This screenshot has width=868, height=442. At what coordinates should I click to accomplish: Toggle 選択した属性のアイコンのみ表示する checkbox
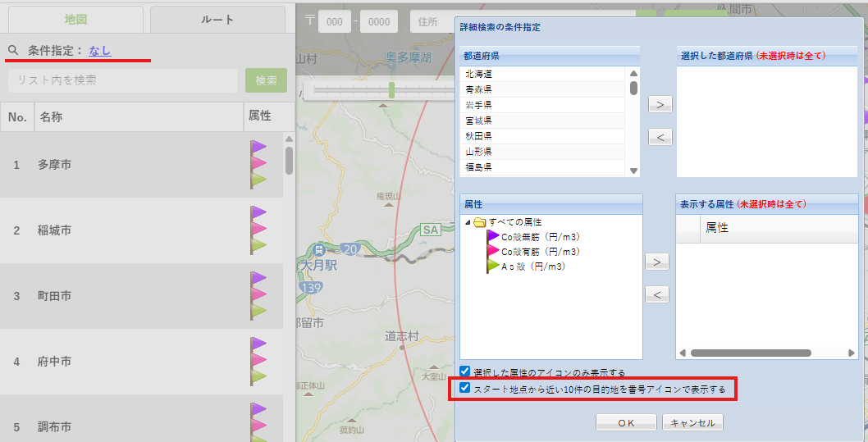click(x=465, y=371)
